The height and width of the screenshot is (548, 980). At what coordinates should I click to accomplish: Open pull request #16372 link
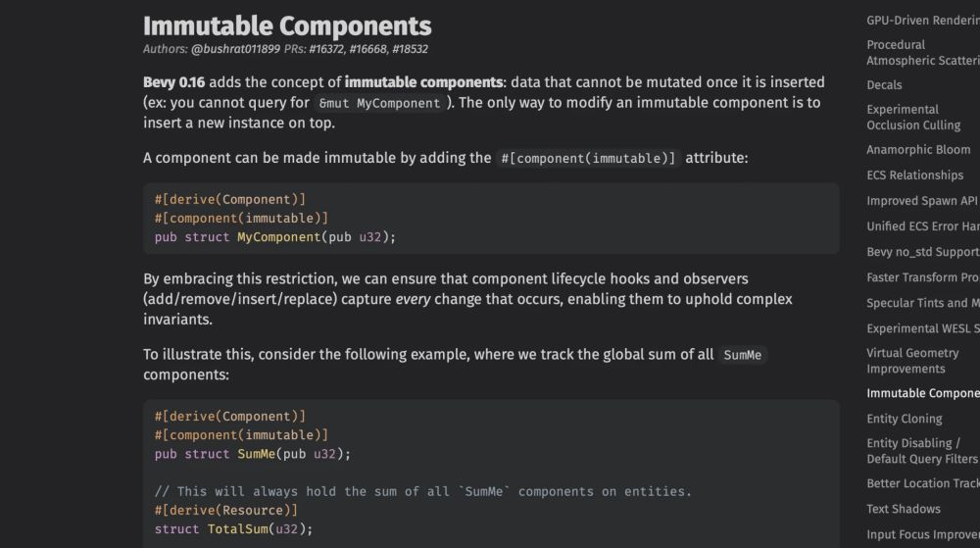[x=326, y=49]
